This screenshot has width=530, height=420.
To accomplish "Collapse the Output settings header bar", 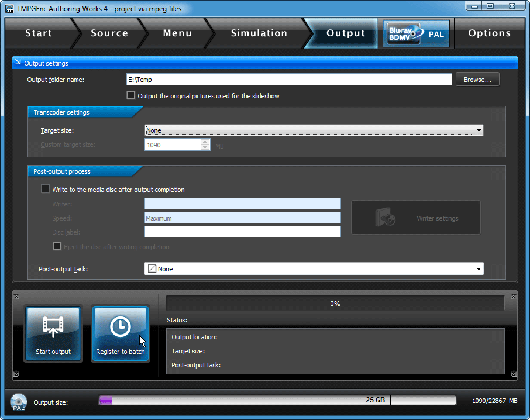I will tap(264, 63).
